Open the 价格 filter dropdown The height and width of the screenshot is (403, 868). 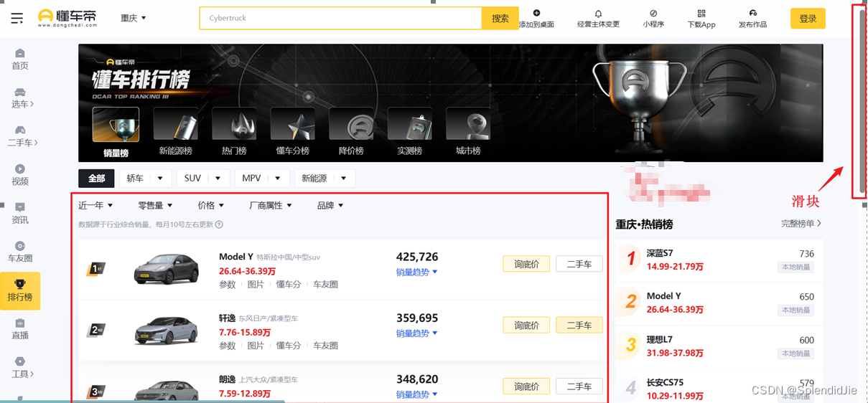click(211, 206)
